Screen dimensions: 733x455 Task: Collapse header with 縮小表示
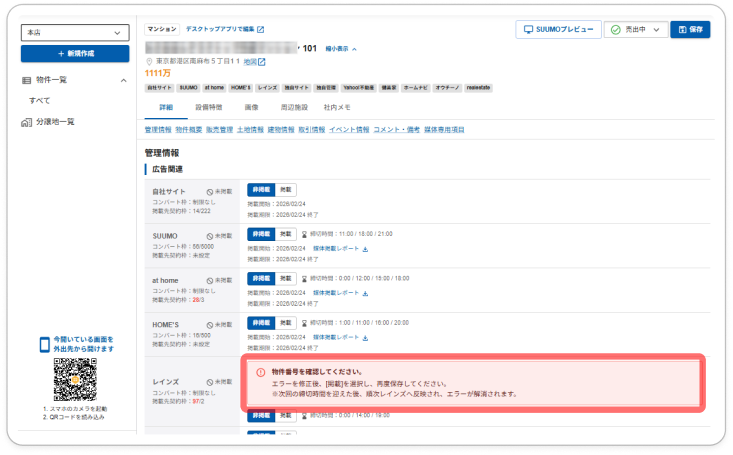click(341, 49)
